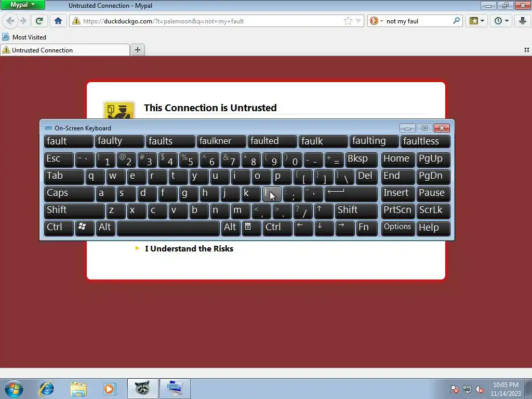Click the browser forward arrow button
Screen dimensions: 532x399
point(23,21)
